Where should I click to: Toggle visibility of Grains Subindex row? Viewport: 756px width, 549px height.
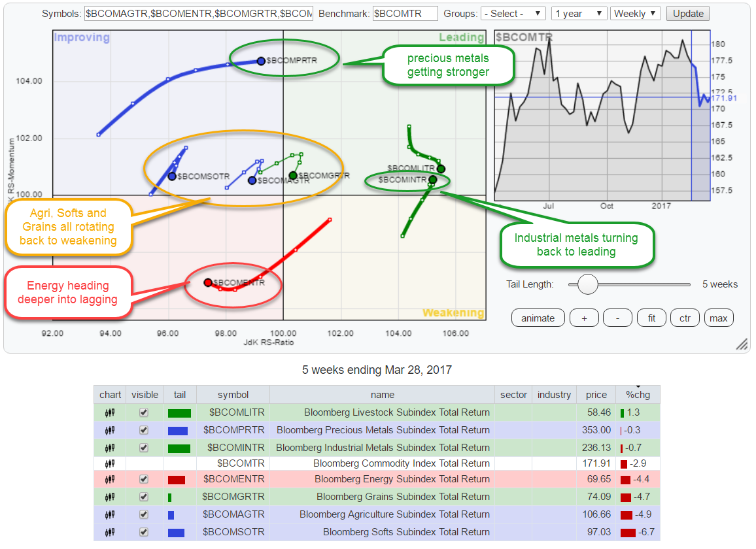click(x=143, y=497)
